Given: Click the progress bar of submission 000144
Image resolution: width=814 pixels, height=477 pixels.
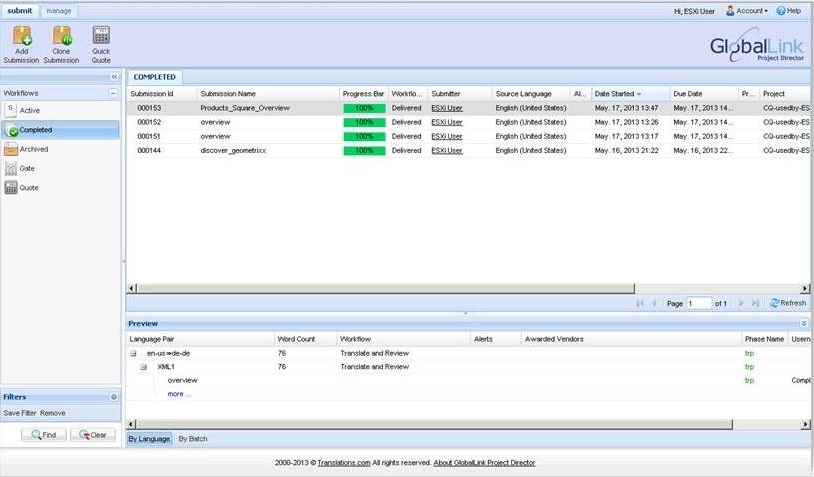Looking at the screenshot, I should click(x=364, y=151).
